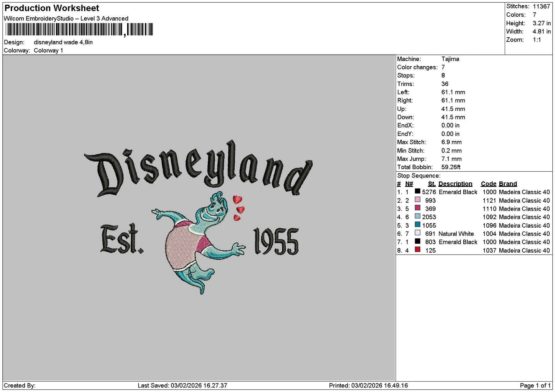This screenshot has width=555, height=392.
Task: Click the Stitches value 11367
Action: pyautogui.click(x=542, y=7)
